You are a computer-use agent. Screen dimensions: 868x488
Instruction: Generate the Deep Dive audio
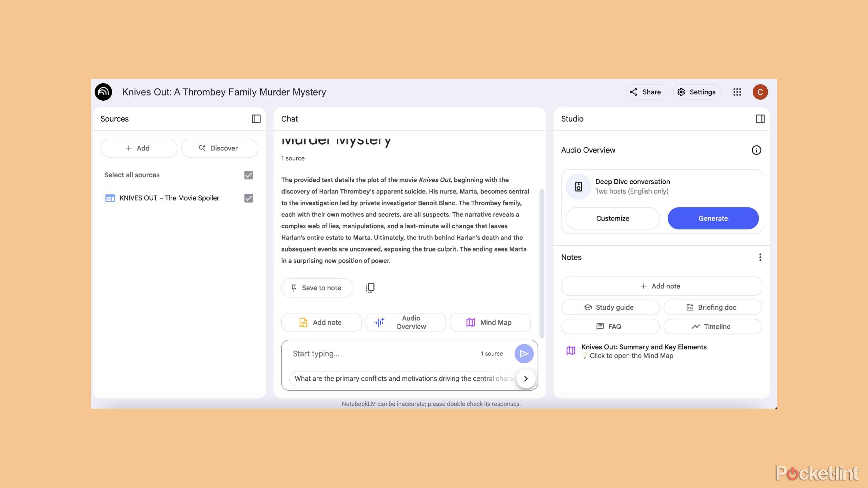tap(713, 218)
